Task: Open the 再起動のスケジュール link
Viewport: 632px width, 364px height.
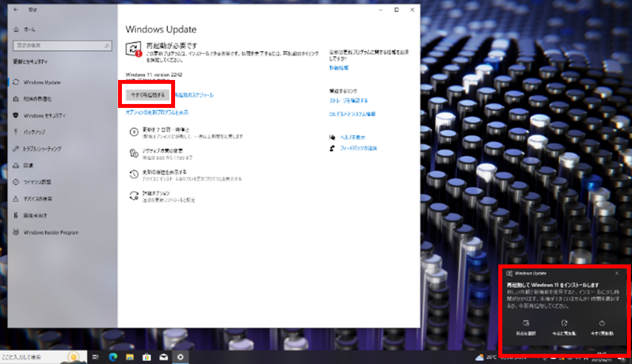Action: [x=194, y=95]
